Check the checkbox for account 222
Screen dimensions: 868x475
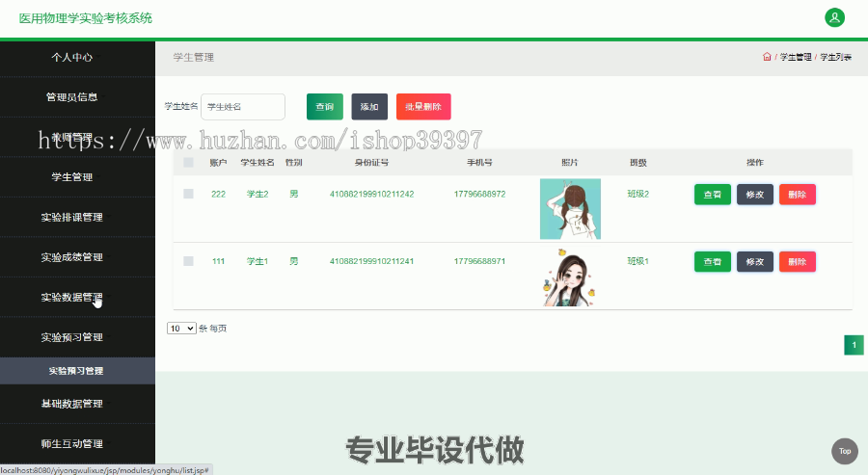point(188,194)
